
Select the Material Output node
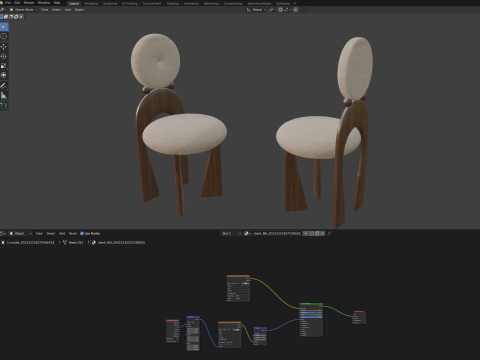point(359,317)
